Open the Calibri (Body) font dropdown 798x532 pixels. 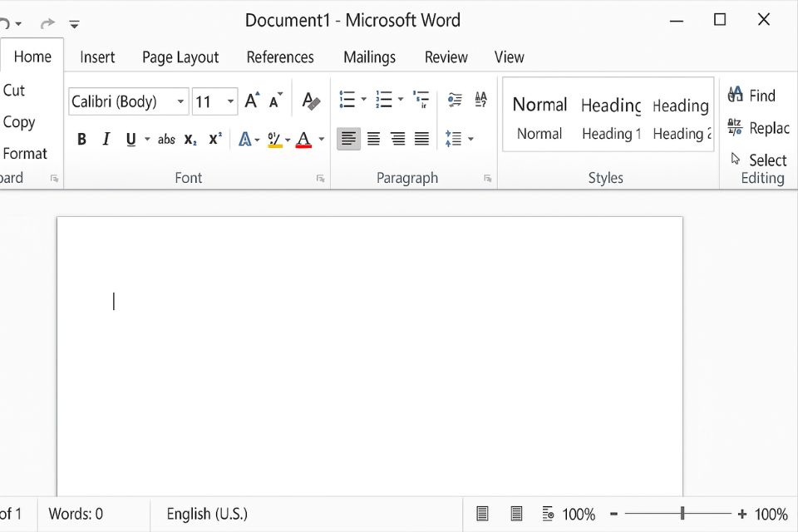[x=180, y=102]
